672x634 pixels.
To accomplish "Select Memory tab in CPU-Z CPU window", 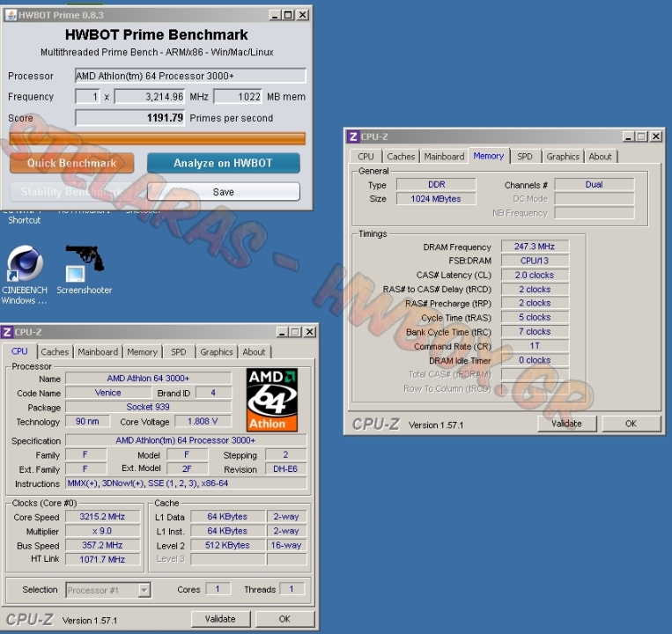I will tap(143, 352).
